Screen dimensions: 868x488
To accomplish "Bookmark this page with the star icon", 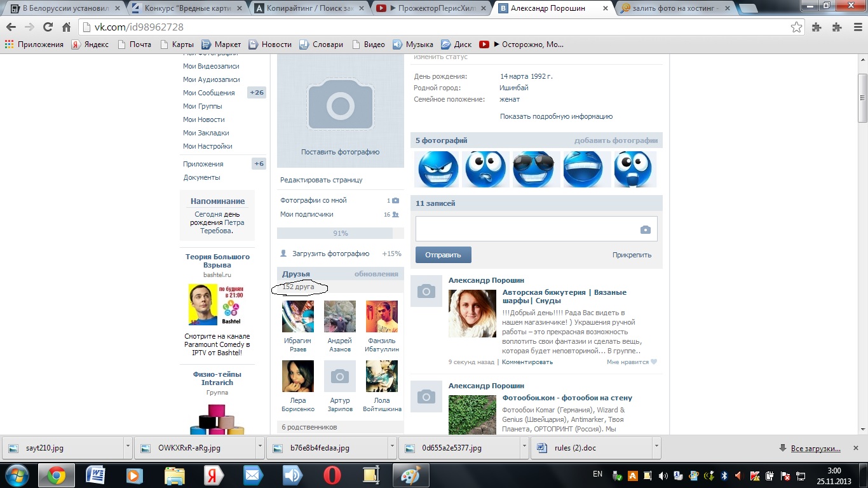I will pos(796,27).
